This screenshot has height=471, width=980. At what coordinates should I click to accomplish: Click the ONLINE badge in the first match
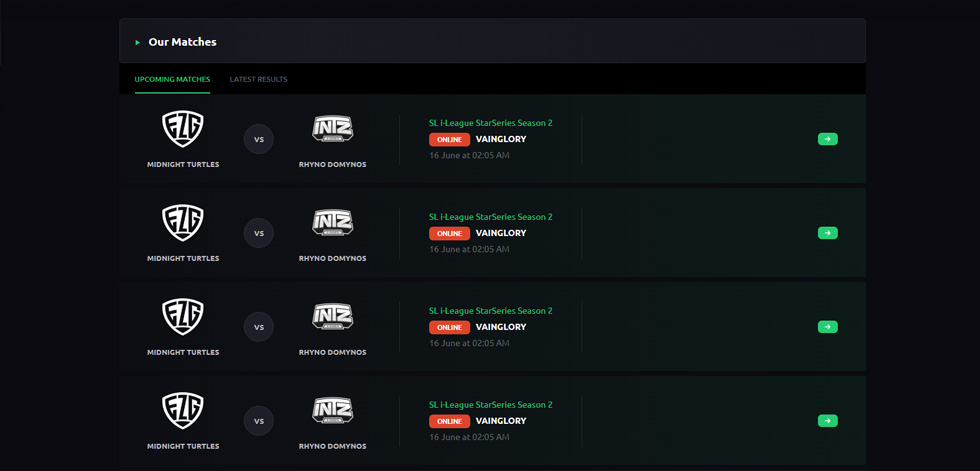coord(449,139)
